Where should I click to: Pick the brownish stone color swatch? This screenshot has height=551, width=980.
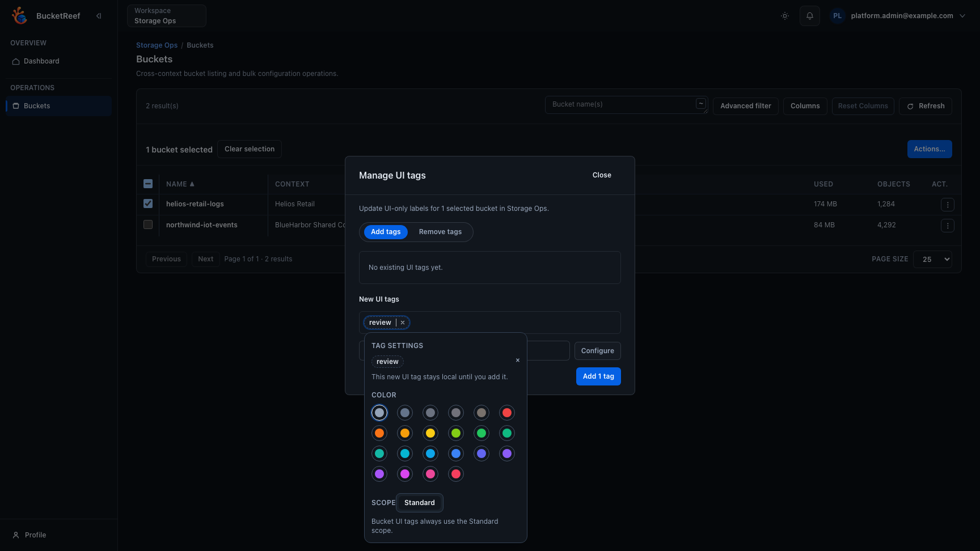[481, 413]
